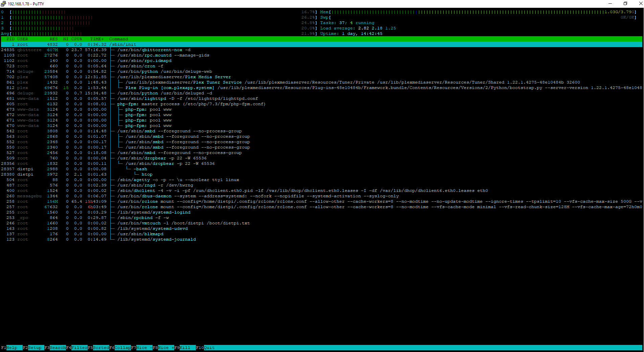Click the Uptime value text
Viewport: 644px width, 352px height.
(x=362, y=34)
